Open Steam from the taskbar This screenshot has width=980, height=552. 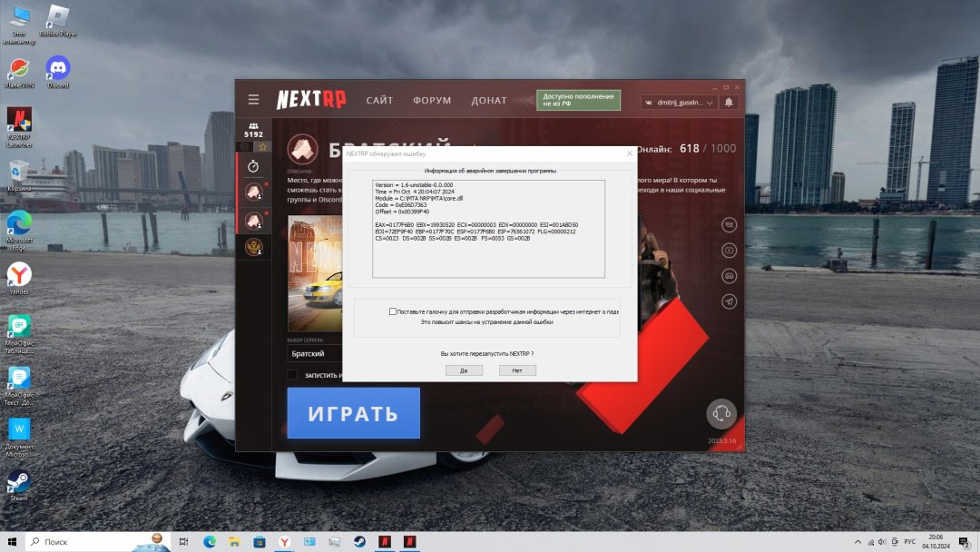tap(359, 541)
